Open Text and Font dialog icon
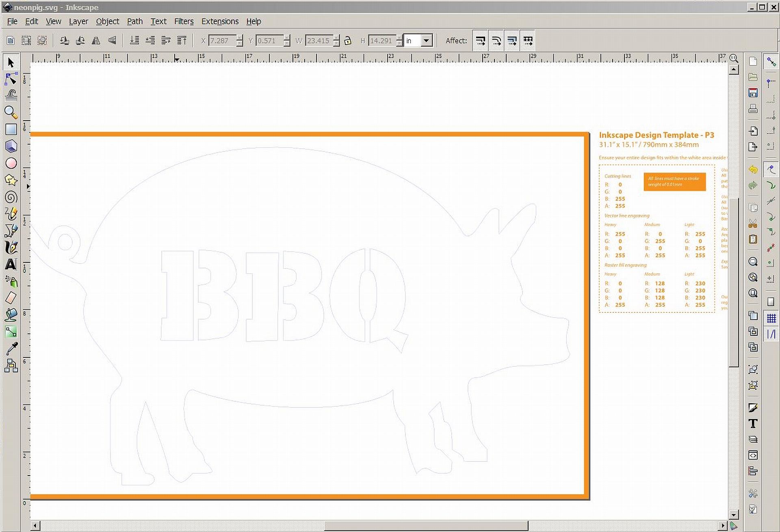Image resolution: width=780 pixels, height=532 pixels. coord(753,424)
